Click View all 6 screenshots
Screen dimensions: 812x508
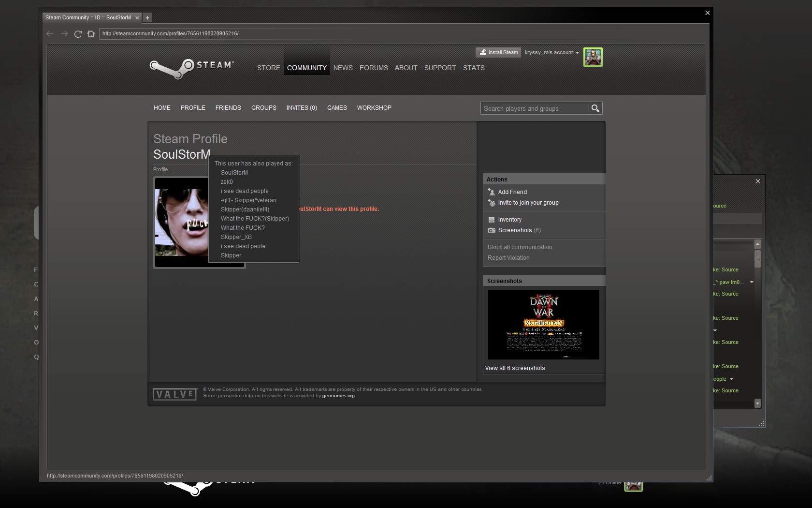pos(515,368)
